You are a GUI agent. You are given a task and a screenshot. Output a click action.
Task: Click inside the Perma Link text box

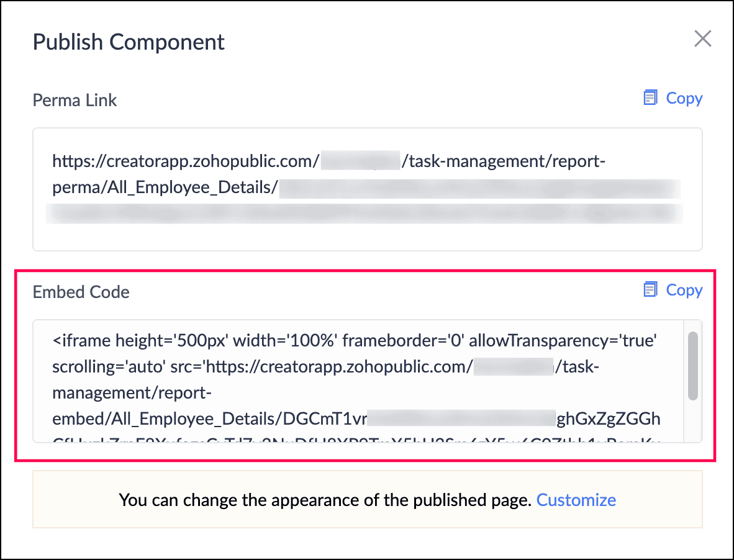[368, 189]
